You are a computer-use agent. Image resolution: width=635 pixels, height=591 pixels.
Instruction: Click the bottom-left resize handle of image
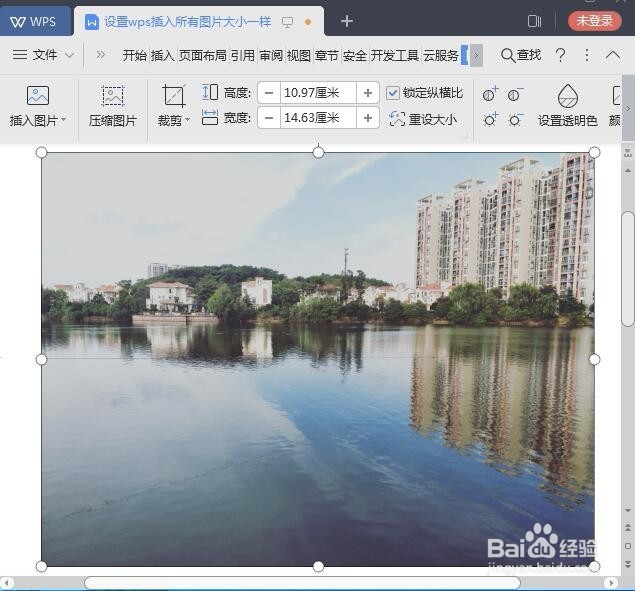coord(41,566)
